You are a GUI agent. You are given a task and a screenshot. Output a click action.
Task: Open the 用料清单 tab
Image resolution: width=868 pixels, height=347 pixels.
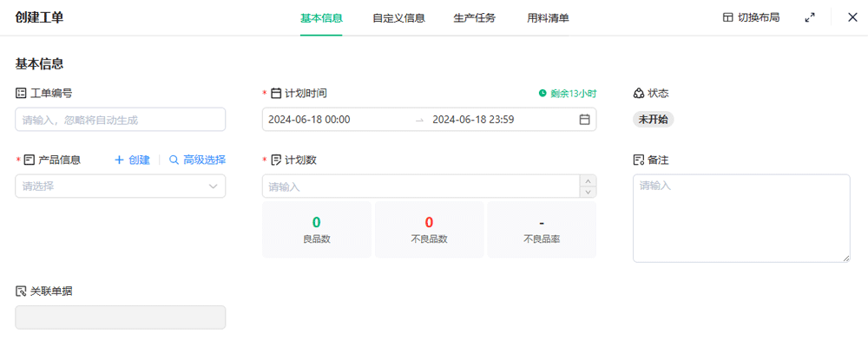pos(548,17)
